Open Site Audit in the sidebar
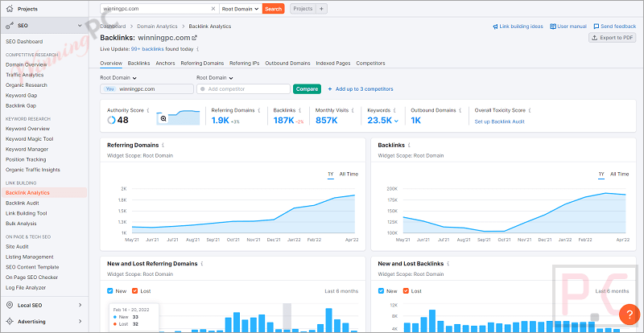Screen dimensions: 644x333 (x=17, y=246)
